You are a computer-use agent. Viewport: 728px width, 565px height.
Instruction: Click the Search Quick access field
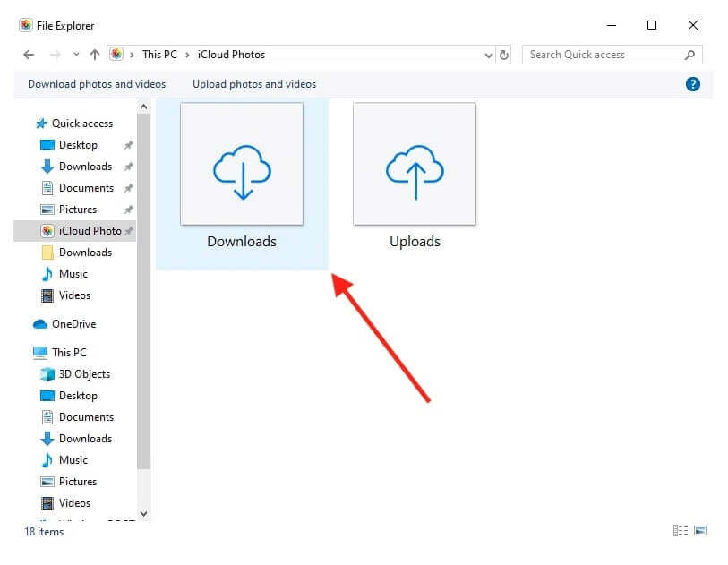[602, 55]
